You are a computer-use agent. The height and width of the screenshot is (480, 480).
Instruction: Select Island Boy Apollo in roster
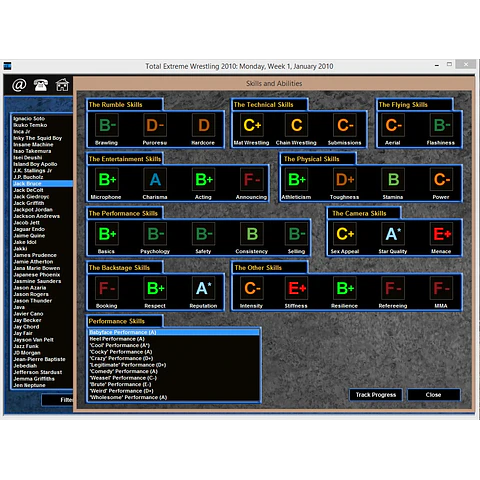(x=42, y=164)
